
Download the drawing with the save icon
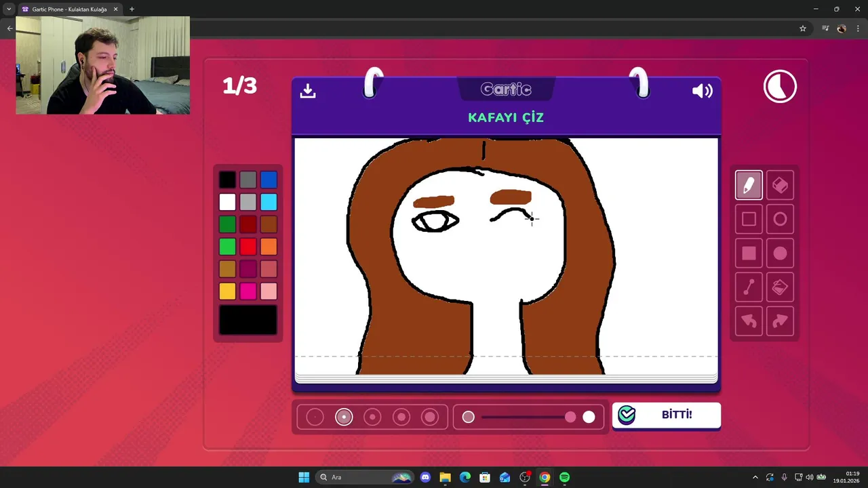point(308,91)
